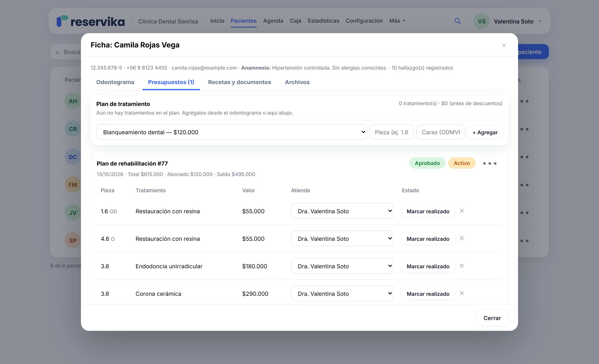The width and height of the screenshot is (599, 364).
Task: Open the VS user avatar
Action: 482,21
